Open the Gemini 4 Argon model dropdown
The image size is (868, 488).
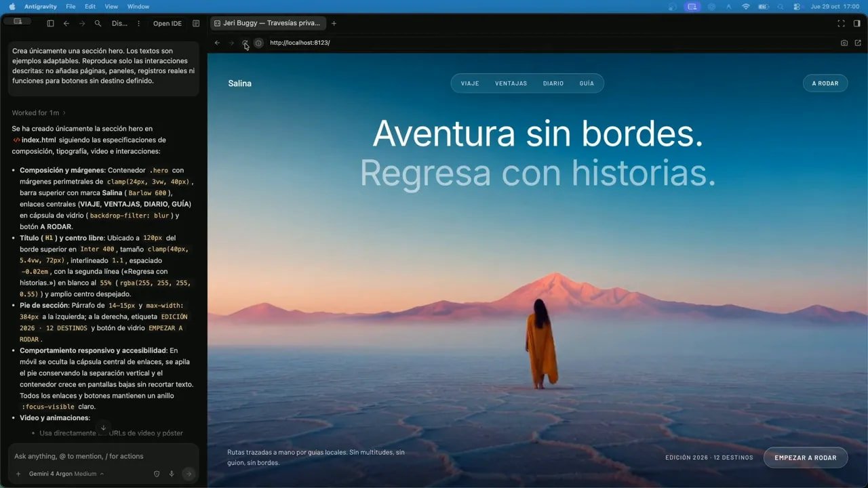tap(66, 474)
